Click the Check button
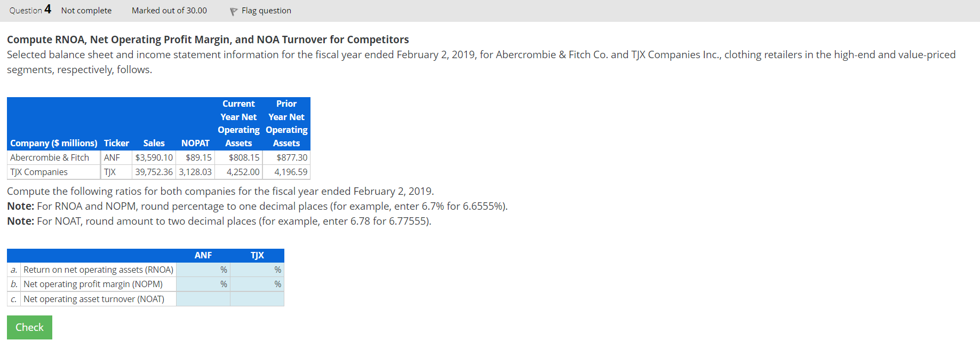The width and height of the screenshot is (980, 348). pos(29,327)
